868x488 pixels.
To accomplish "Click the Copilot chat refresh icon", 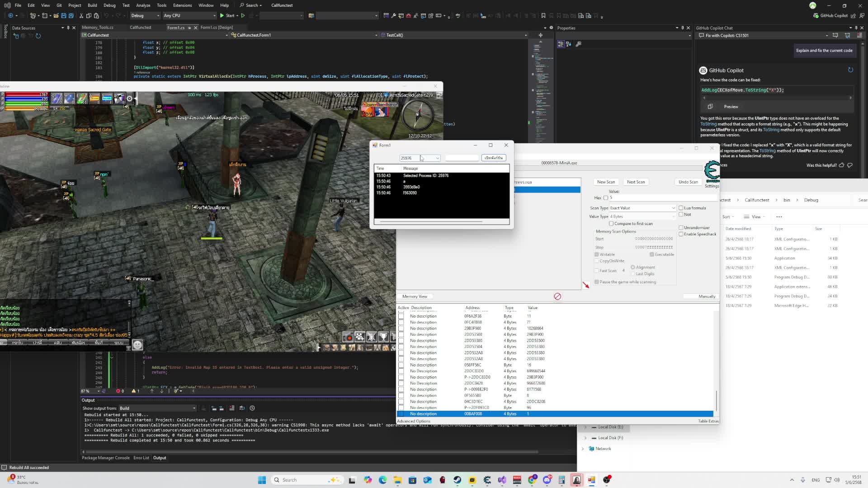I will pos(850,70).
